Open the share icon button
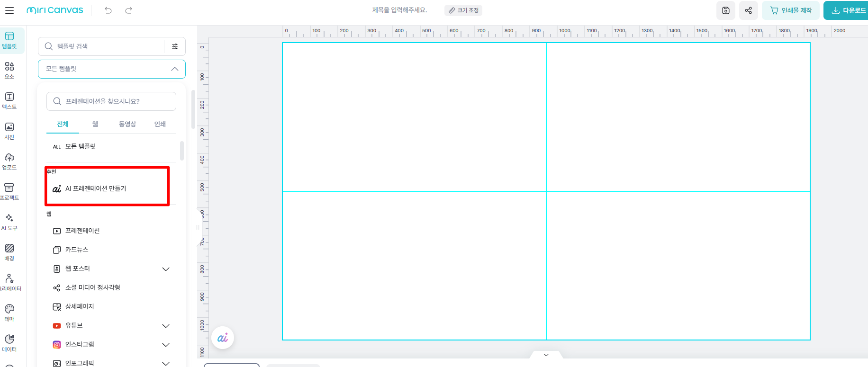This screenshot has height=367, width=868. pos(749,10)
